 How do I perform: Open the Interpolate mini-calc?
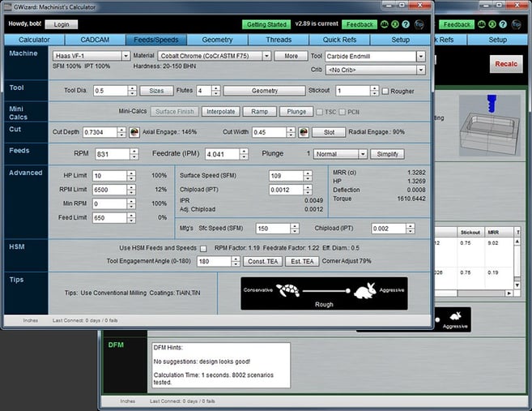click(x=221, y=112)
